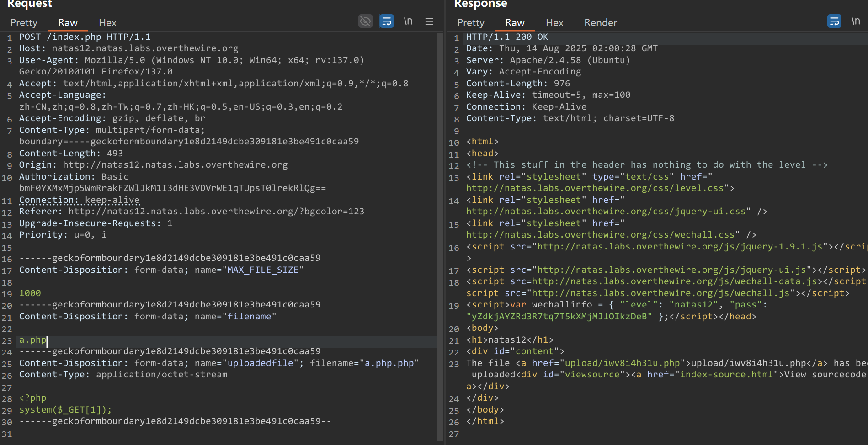
Task: Select the Response Raw tab
Action: pyautogui.click(x=515, y=22)
